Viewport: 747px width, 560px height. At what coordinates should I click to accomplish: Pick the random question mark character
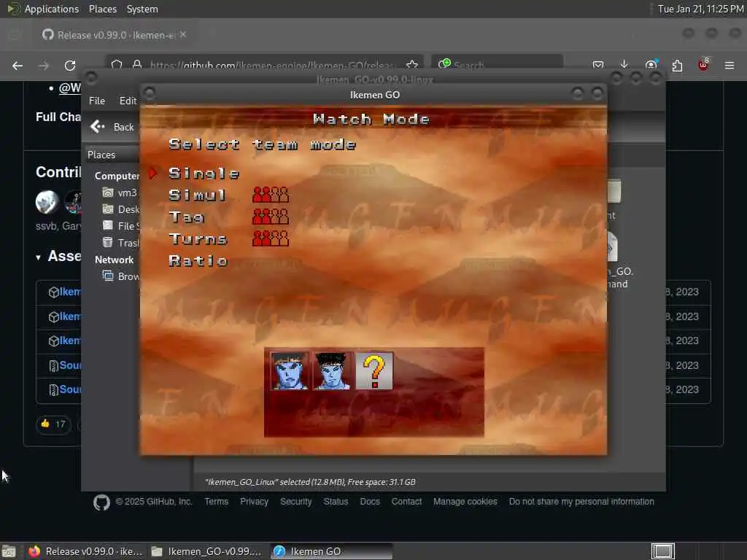pos(374,371)
